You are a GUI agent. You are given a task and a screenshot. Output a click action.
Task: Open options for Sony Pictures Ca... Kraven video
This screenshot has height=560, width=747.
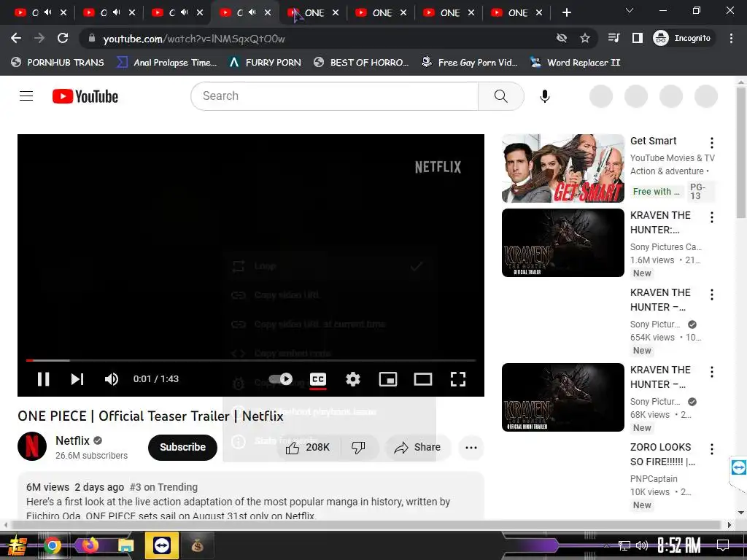[x=712, y=217]
